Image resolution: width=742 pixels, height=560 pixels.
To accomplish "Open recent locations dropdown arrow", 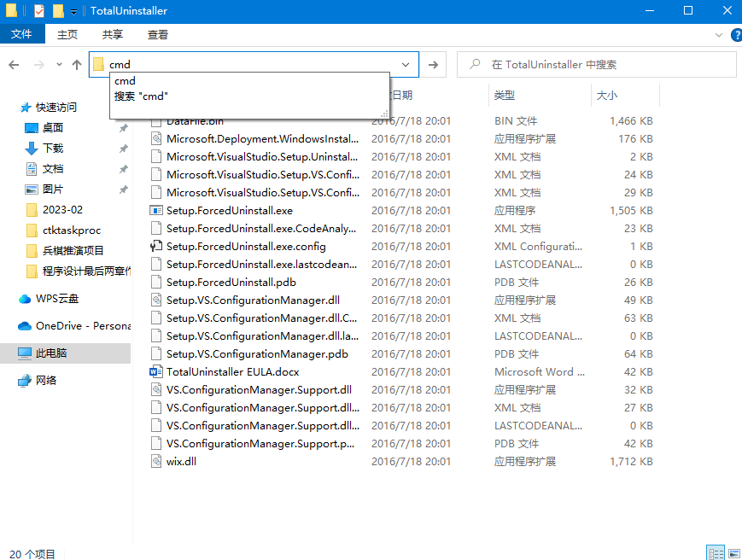I will point(59,64).
